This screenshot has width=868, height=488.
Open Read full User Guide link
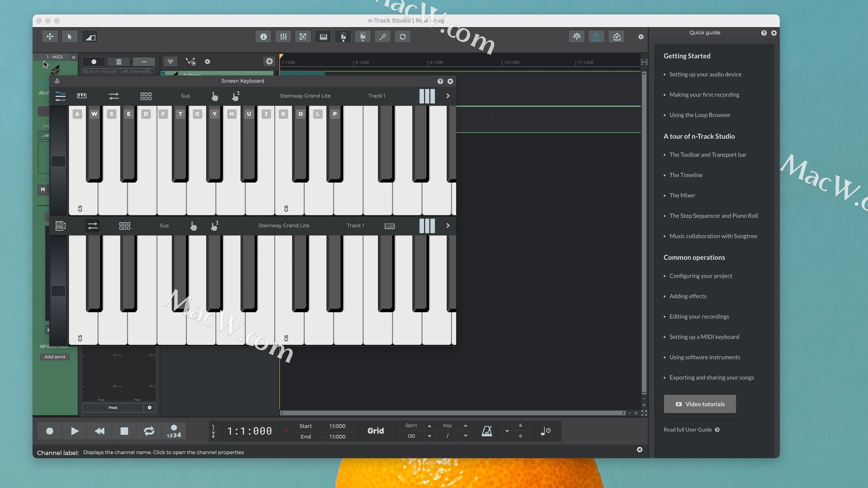click(692, 430)
